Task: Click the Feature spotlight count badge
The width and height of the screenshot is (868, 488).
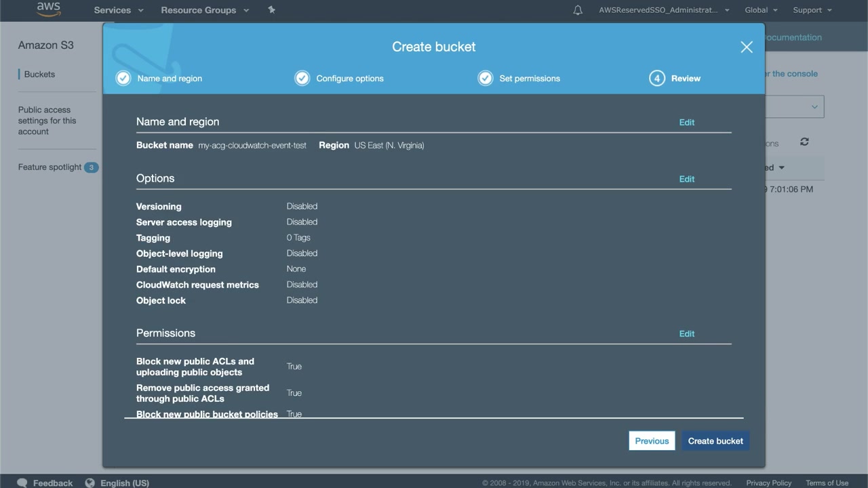Action: [91, 167]
